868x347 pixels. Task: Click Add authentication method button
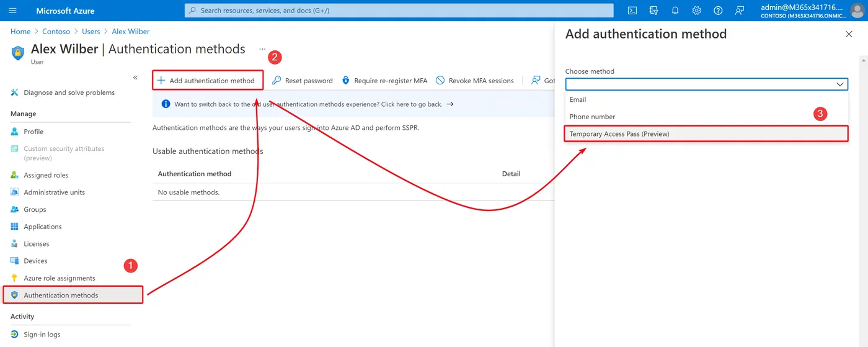208,81
